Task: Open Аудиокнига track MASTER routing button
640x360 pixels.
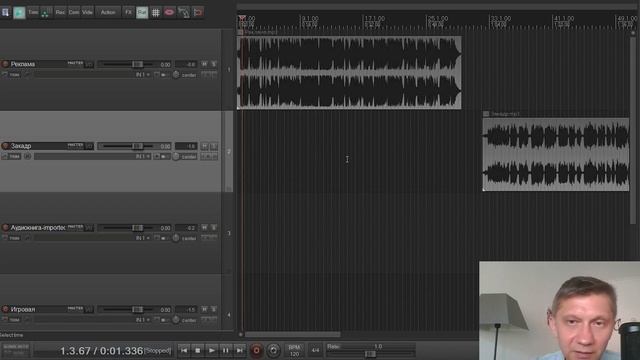Action: point(75,227)
